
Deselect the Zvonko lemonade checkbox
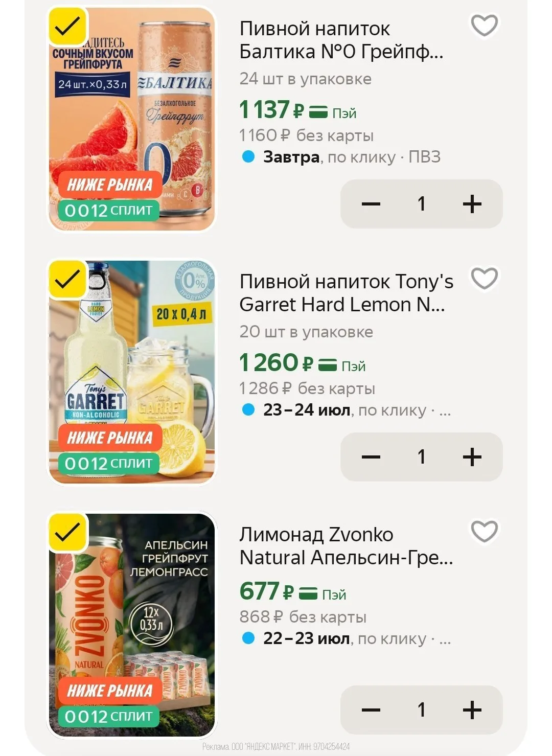pos(67,532)
